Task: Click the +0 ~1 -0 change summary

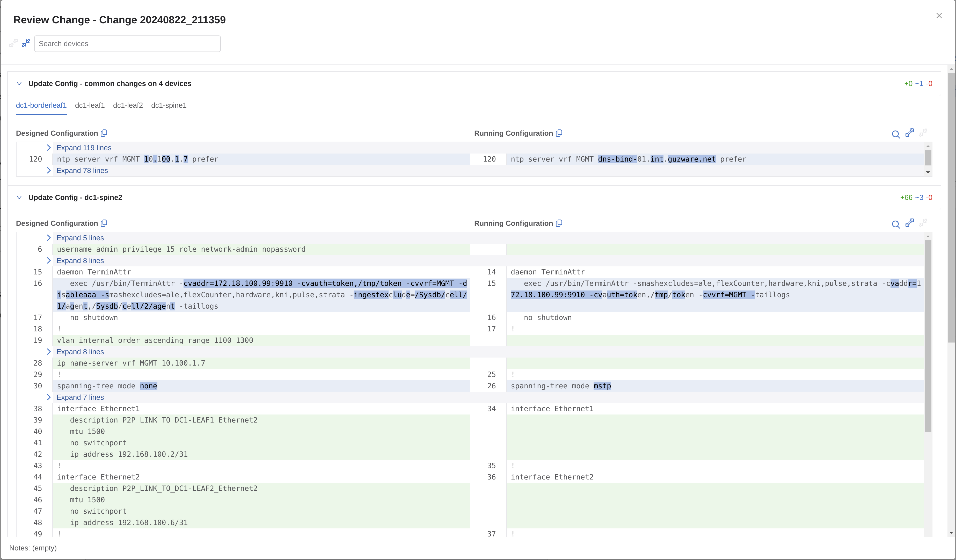Action: (x=918, y=84)
